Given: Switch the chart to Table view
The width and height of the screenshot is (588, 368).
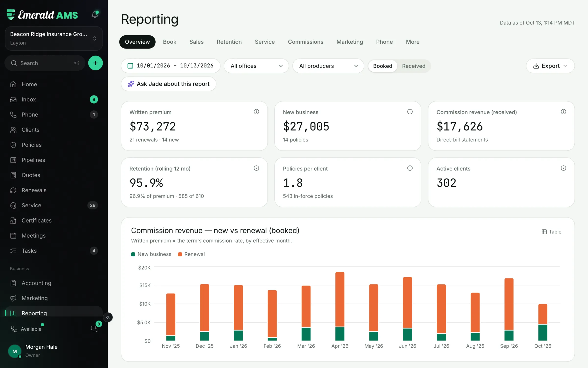Looking at the screenshot, I should click(x=551, y=232).
